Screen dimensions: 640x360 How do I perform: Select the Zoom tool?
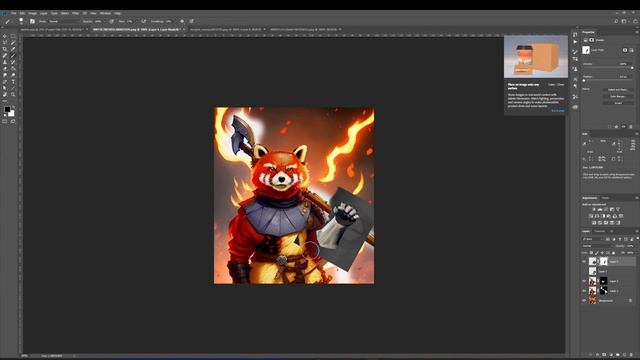point(13,94)
